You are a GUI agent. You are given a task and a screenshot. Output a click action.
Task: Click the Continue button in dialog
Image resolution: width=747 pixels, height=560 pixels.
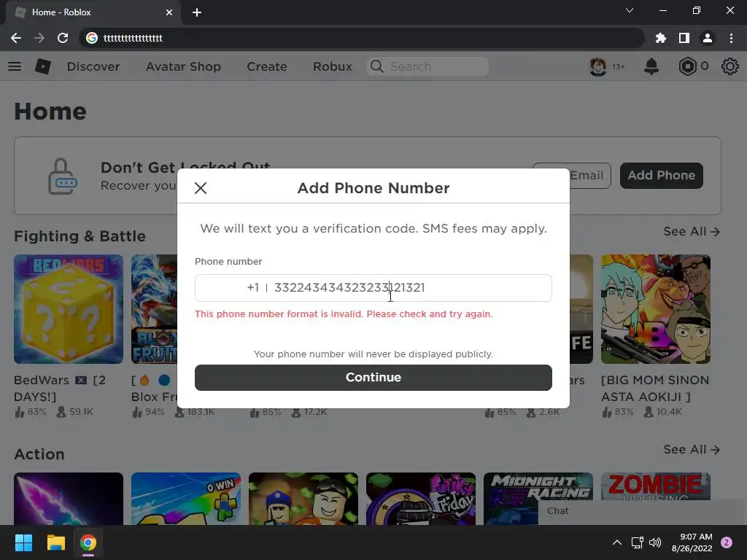click(x=373, y=377)
